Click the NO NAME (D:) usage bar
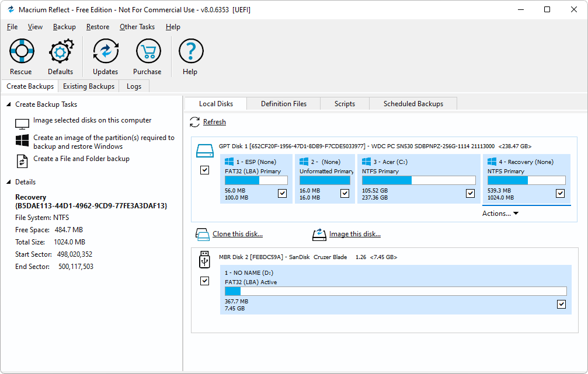588x374 pixels. pyautogui.click(x=395, y=291)
